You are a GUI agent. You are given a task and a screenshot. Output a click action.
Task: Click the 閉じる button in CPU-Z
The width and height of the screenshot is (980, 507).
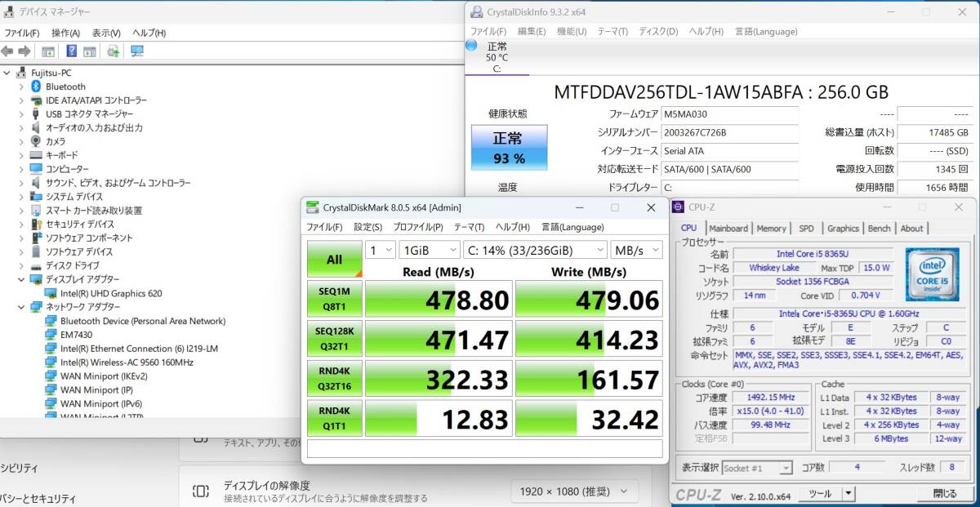point(943,493)
